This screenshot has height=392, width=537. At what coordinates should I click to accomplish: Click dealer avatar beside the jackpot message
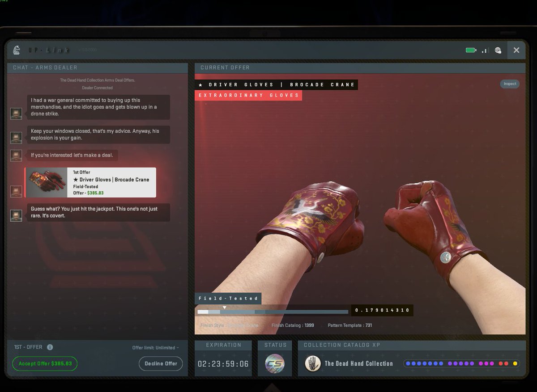(16, 215)
